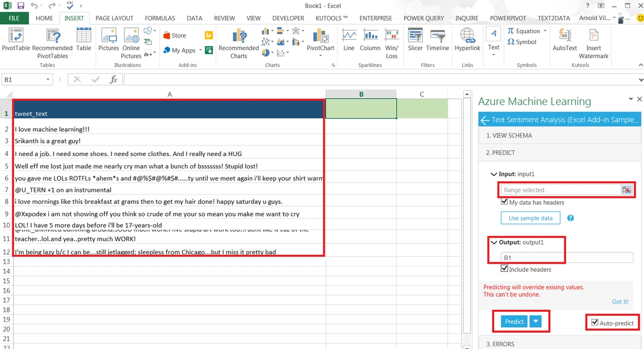Dismiss the warning with Got it! link
The height and width of the screenshot is (349, 644).
coord(620,302)
